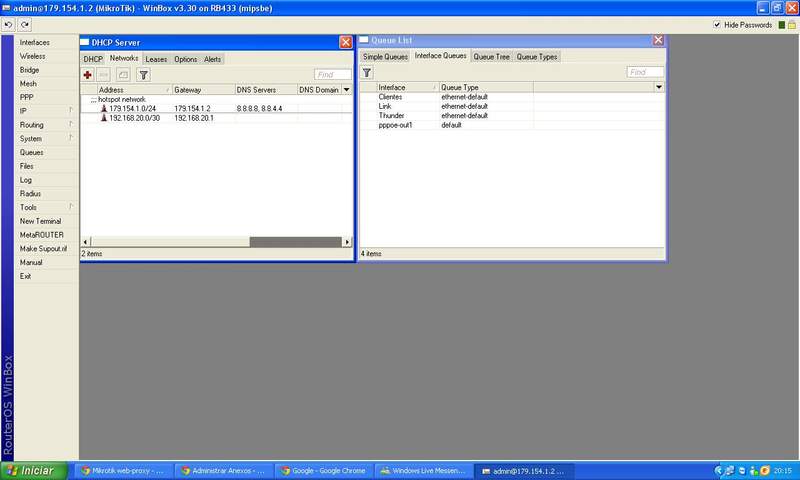Switch to the Leases tab
The height and width of the screenshot is (480, 800).
tap(156, 59)
